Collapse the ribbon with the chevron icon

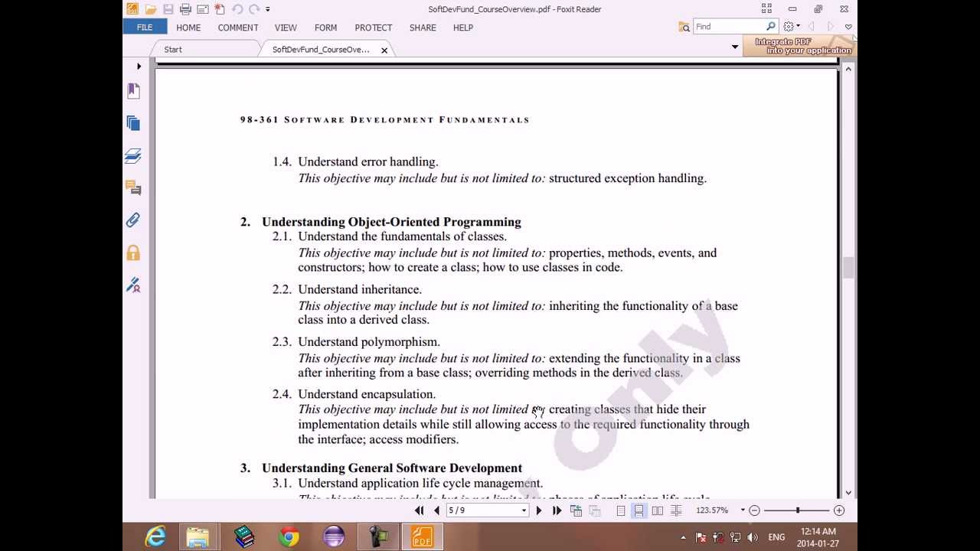tap(848, 27)
